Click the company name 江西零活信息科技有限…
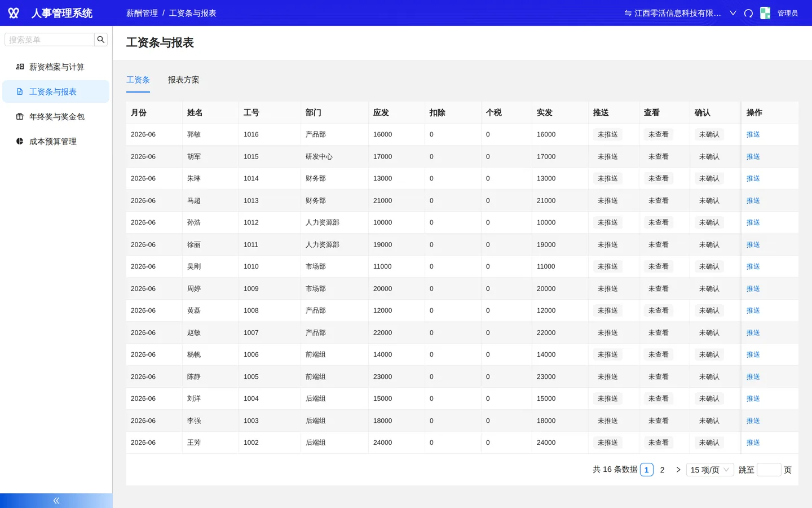The width and height of the screenshot is (812, 508). coord(678,13)
